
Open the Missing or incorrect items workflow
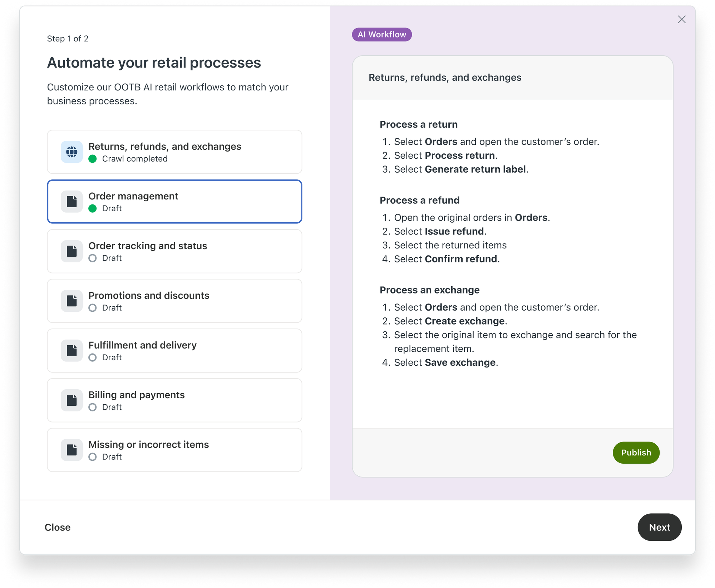pos(174,450)
